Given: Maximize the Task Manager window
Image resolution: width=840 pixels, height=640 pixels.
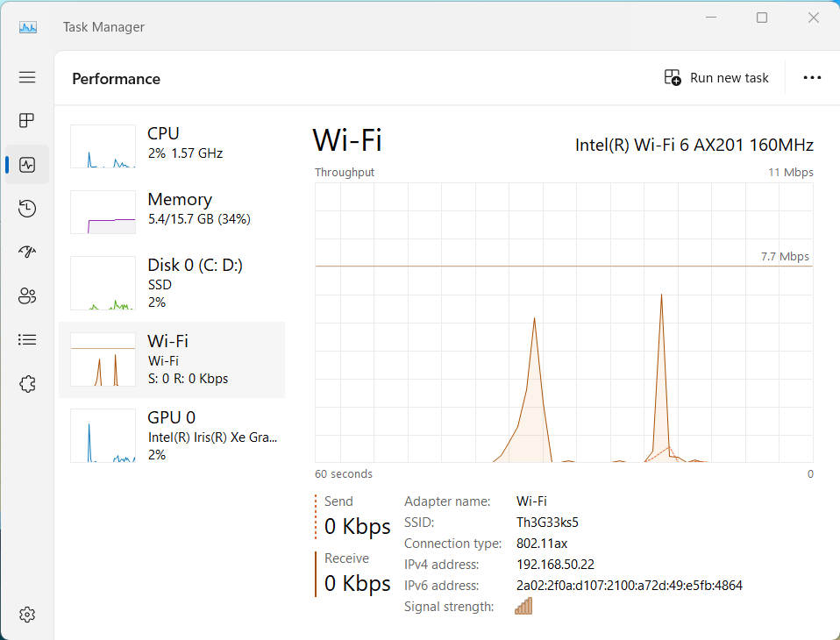Looking at the screenshot, I should click(x=762, y=18).
